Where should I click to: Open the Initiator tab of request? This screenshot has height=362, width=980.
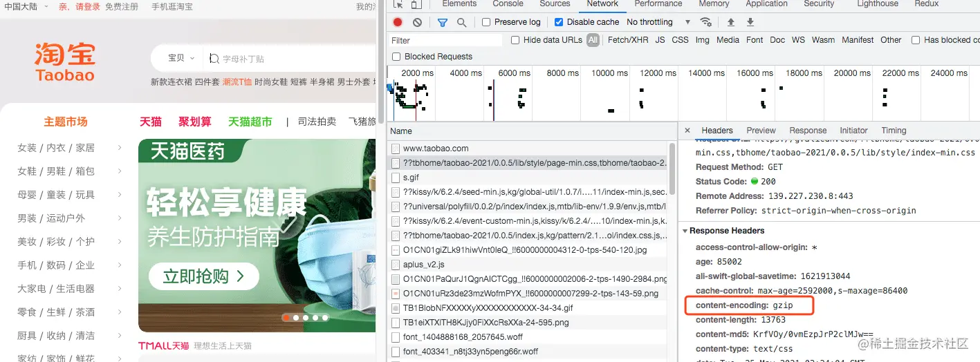[853, 130]
